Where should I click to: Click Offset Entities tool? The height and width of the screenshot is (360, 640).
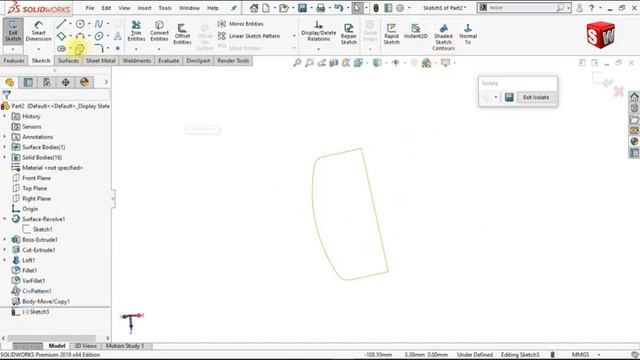click(182, 33)
